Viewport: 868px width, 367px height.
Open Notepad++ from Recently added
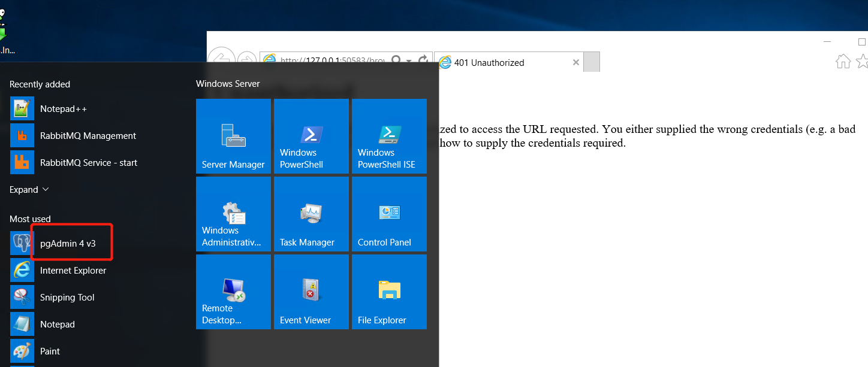tap(63, 109)
